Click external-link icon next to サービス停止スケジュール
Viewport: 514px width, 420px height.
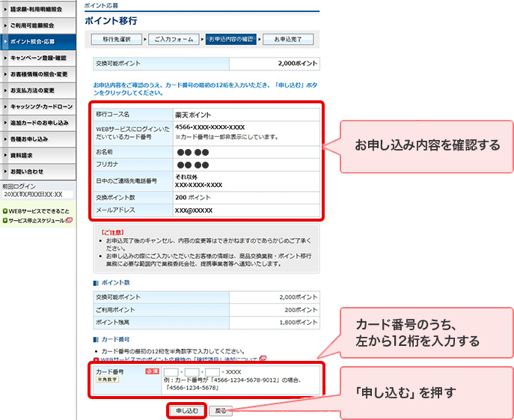tap(68, 220)
